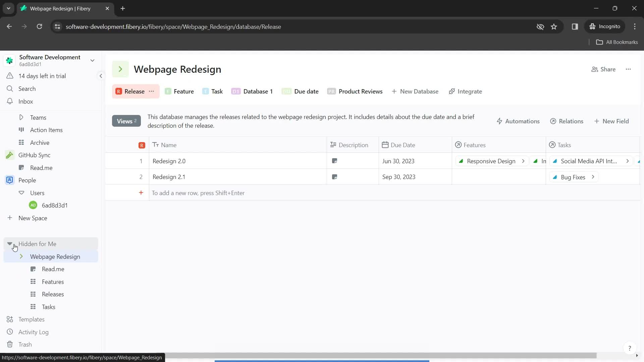Viewport: 644px width, 362px height.
Task: Switch to the Database 1 tab
Action: [252, 92]
